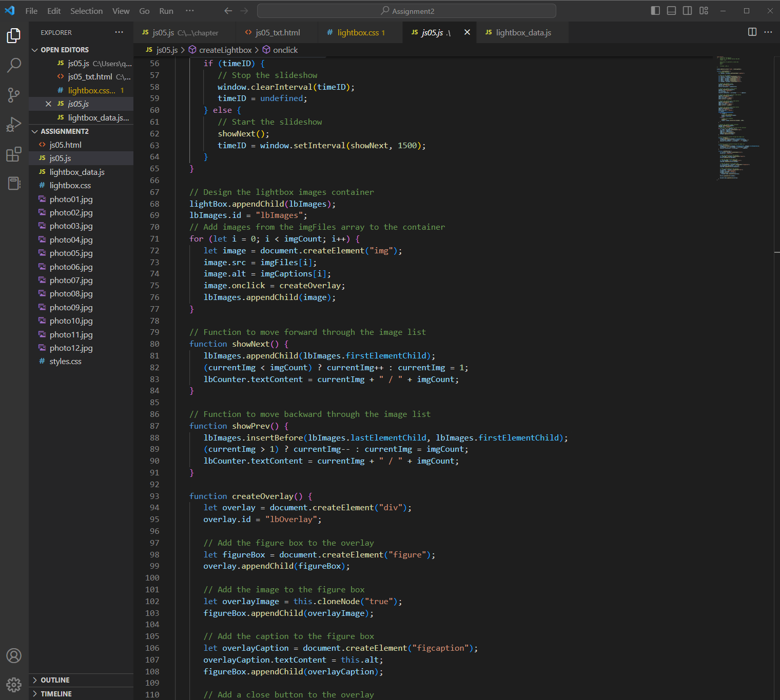Viewport: 780px width, 700px height.
Task: Open lightbox.css in the file tree
Action: (81, 185)
